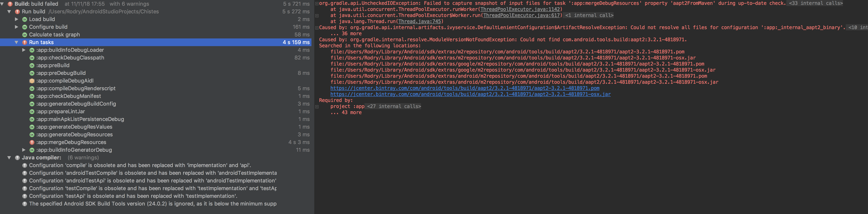The height and width of the screenshot is (214, 868).
Task: Click the OK icon beside :app:preBuild
Action: (x=32, y=65)
